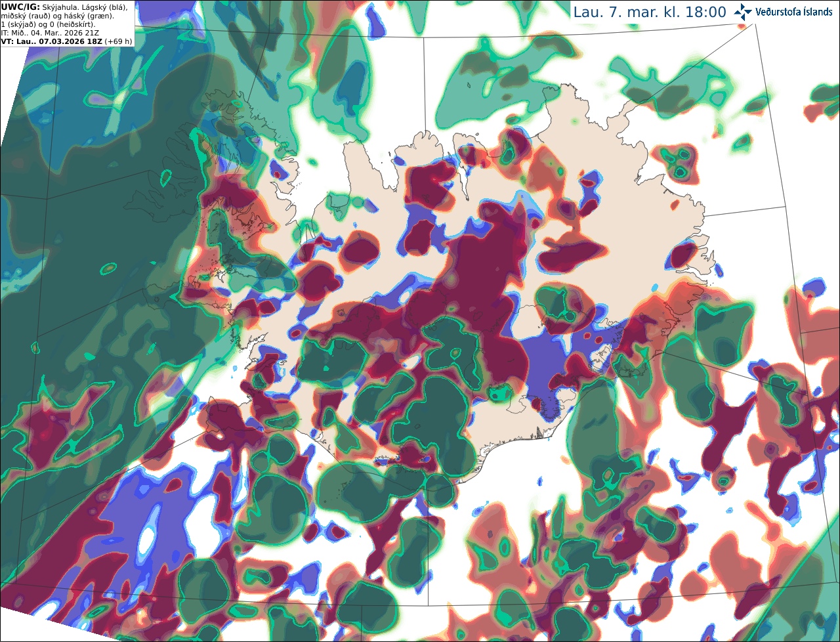840x642 pixels.
Task: Click the Veðurstofa Íslands name text
Action: point(794,12)
